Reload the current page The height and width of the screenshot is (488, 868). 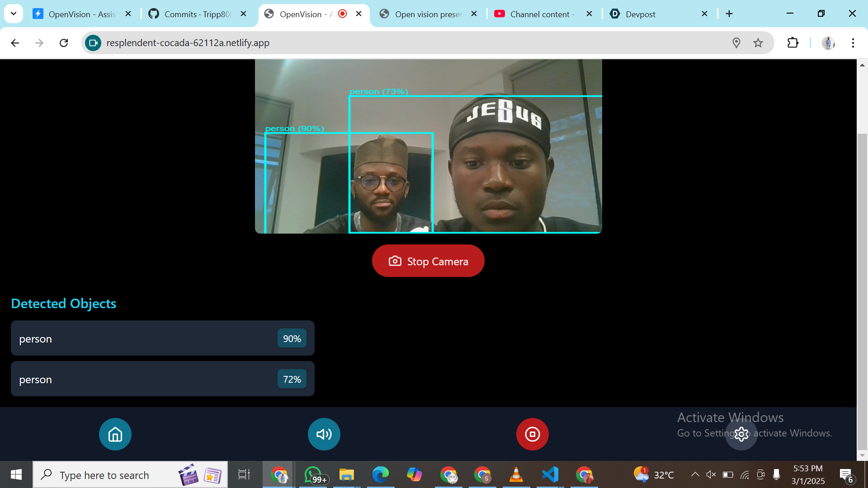point(64,43)
